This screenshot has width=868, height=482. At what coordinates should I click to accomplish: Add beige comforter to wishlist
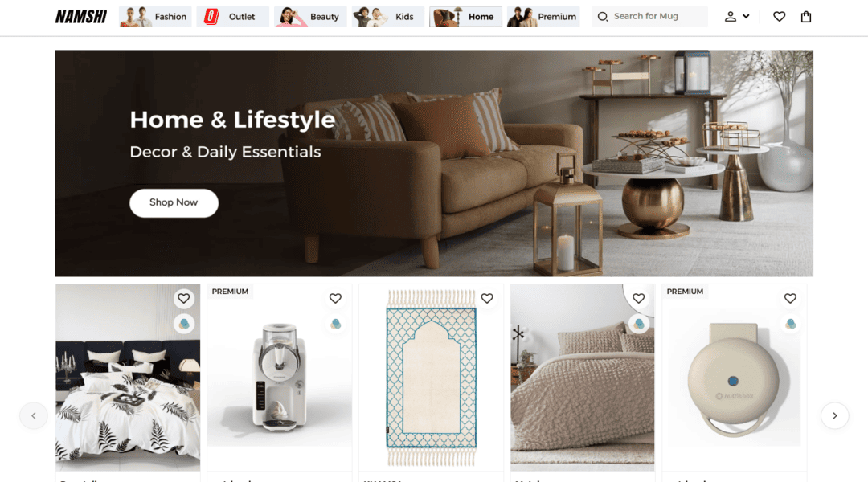pos(639,299)
